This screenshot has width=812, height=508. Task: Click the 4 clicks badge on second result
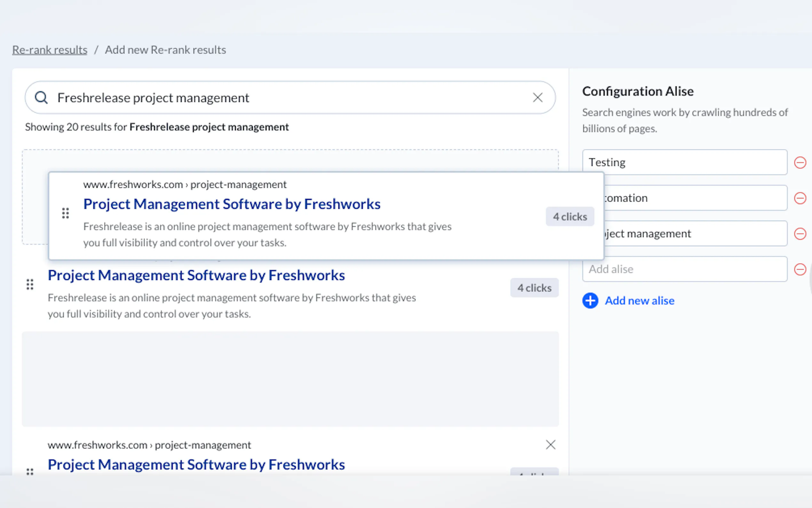click(535, 288)
